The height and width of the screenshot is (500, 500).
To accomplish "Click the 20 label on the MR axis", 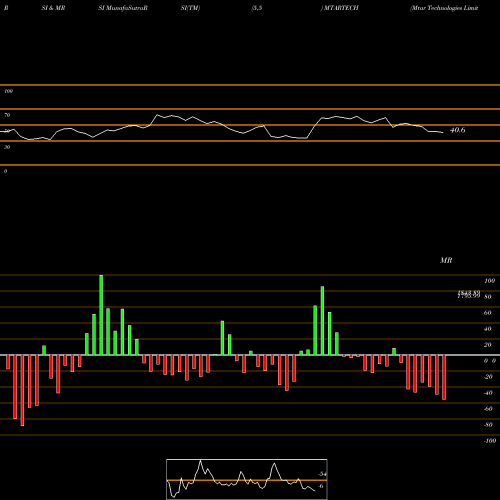I will point(488,345).
